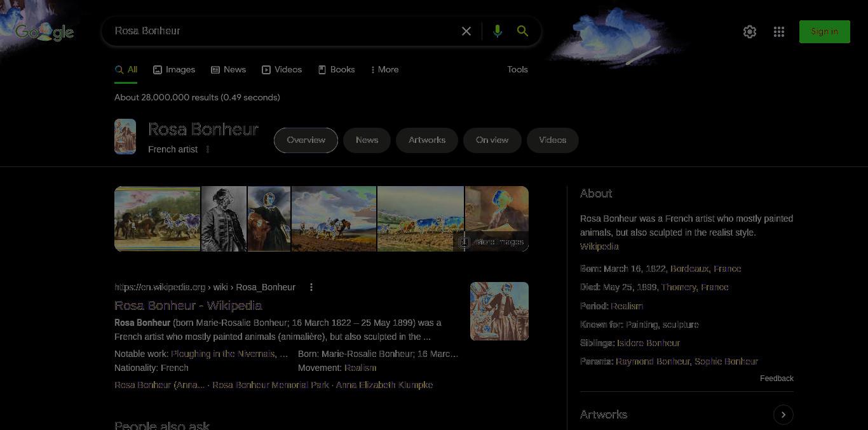The width and height of the screenshot is (868, 430).
Task: Switch to the Books tab
Action: pos(336,70)
